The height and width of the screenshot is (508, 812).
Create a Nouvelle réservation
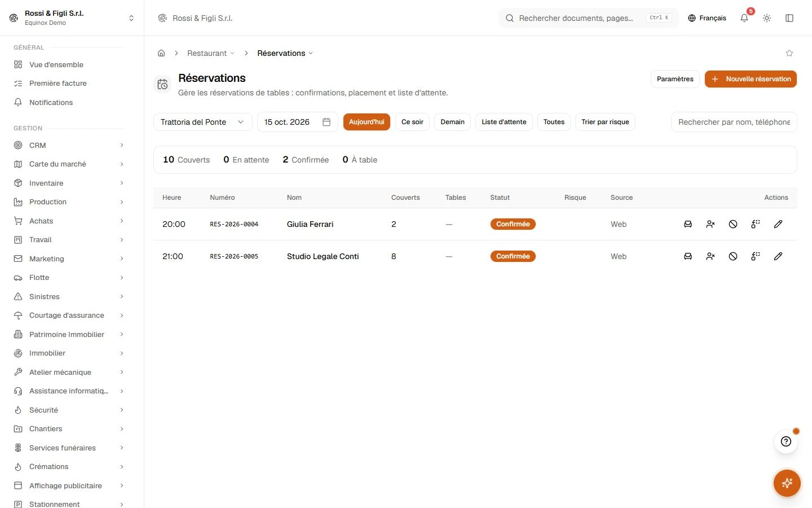click(751, 79)
